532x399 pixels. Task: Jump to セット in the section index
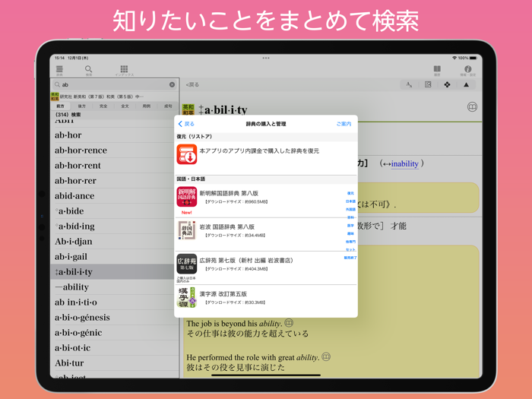350,250
